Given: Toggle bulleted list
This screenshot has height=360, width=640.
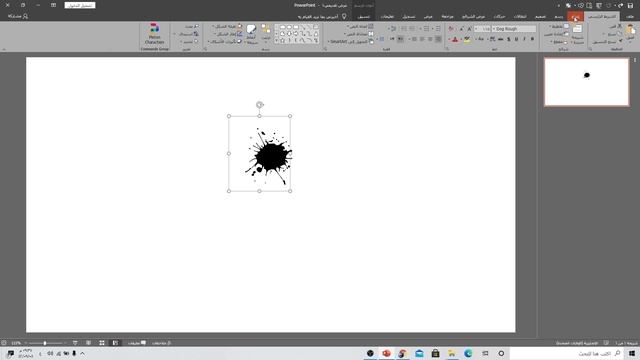Looking at the screenshot, I should 438,29.
